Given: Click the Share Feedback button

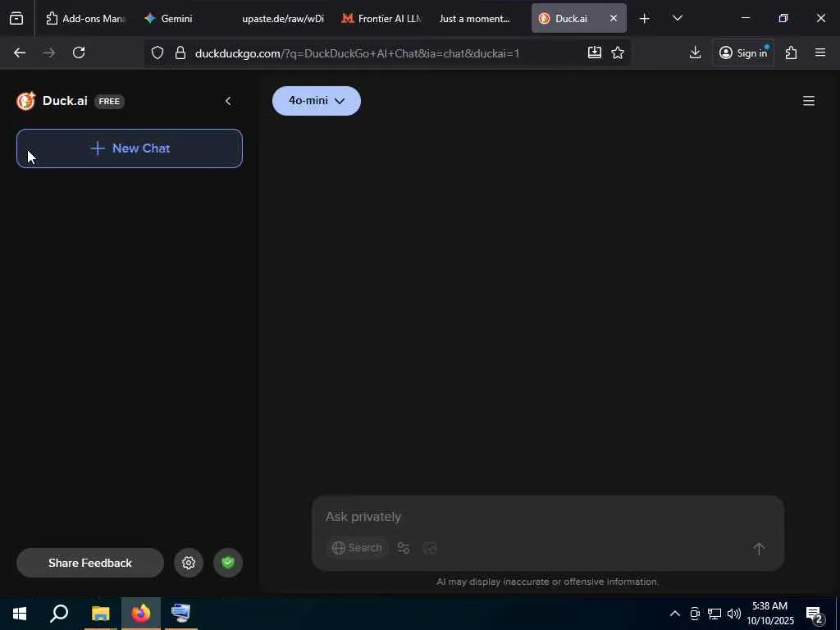Looking at the screenshot, I should [x=90, y=563].
